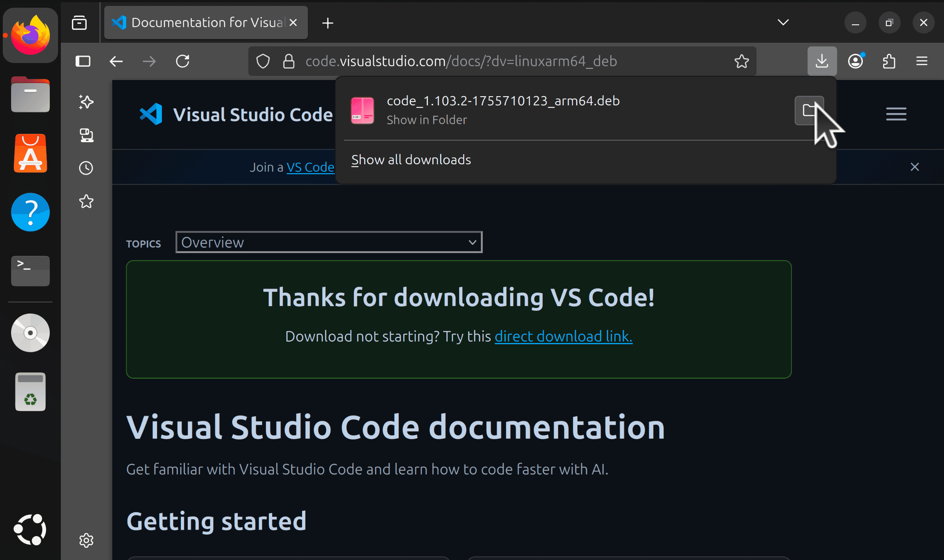Click the Visual Studio Code logo
This screenshot has height=560, width=944.
(x=151, y=114)
